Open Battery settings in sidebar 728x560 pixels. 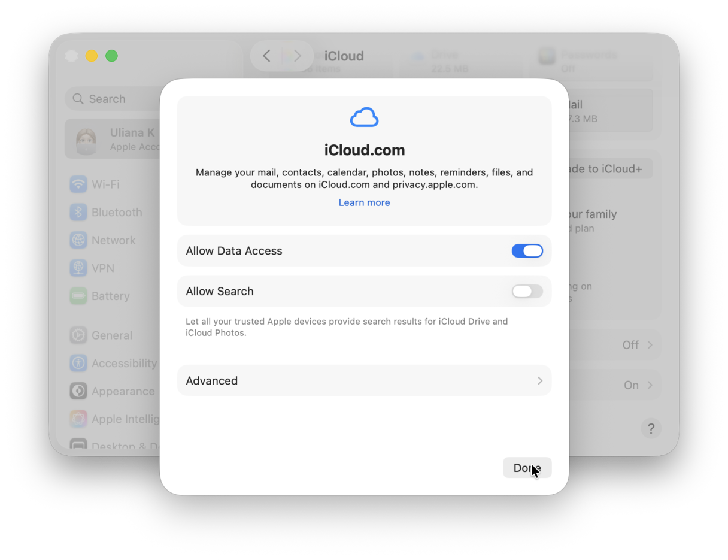[x=110, y=296]
